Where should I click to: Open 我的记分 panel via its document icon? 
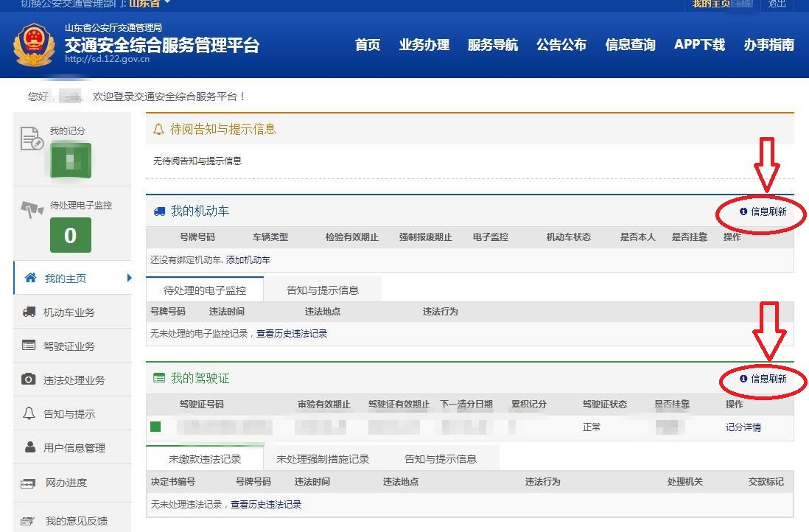click(x=31, y=136)
